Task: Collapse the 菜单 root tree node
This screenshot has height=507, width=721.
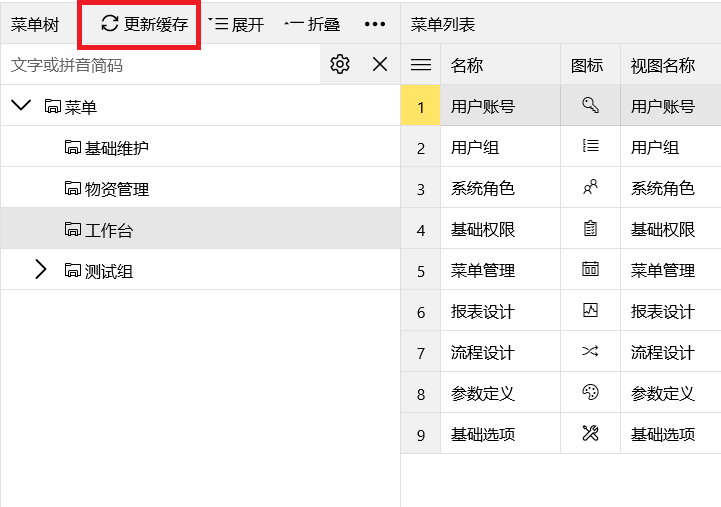Action: click(x=20, y=106)
